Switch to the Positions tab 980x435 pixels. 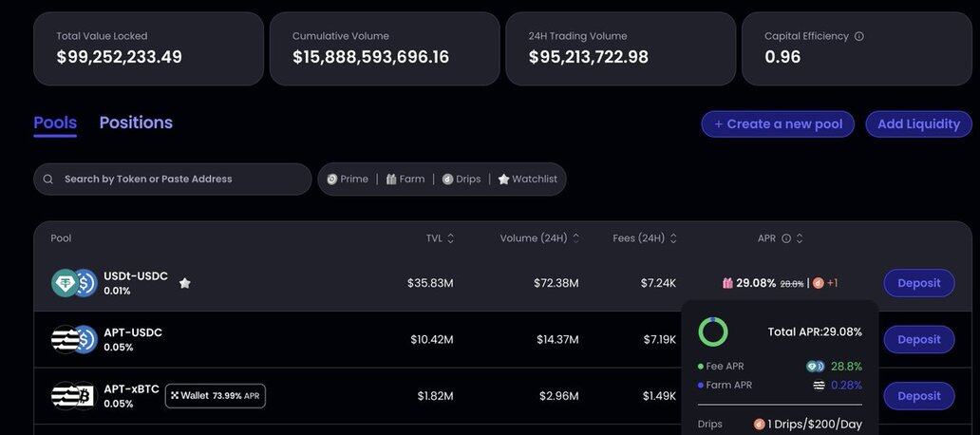coord(136,123)
